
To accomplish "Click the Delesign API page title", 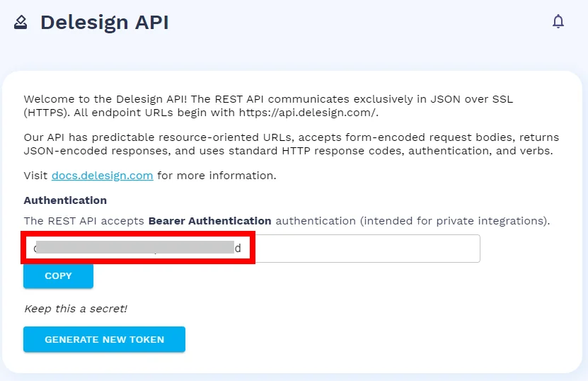I will click(105, 22).
